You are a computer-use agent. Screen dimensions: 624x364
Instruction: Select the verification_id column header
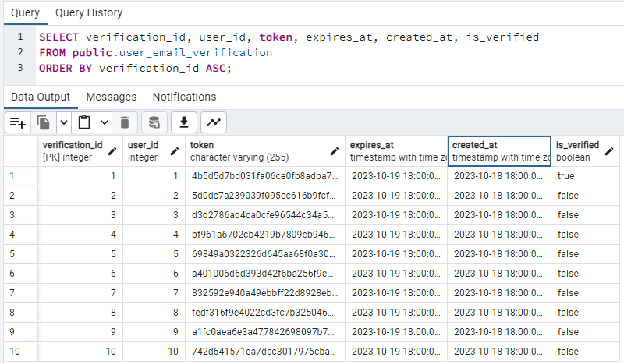tap(80, 151)
